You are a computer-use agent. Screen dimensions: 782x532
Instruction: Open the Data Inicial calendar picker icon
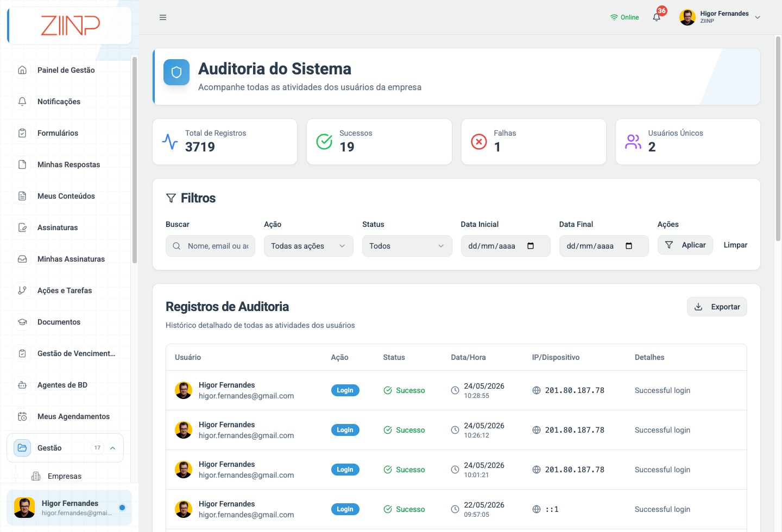pyautogui.click(x=531, y=246)
